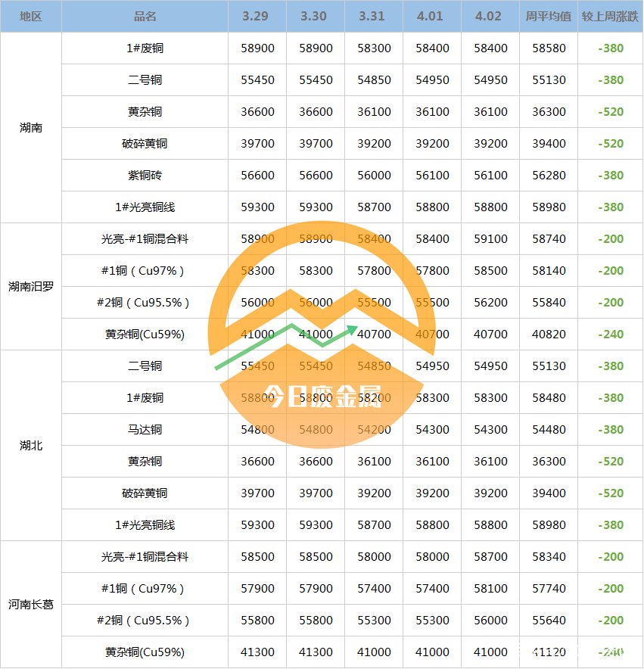Click the 马达铜 product name cell
This screenshot has width=644, height=669.
145,429
